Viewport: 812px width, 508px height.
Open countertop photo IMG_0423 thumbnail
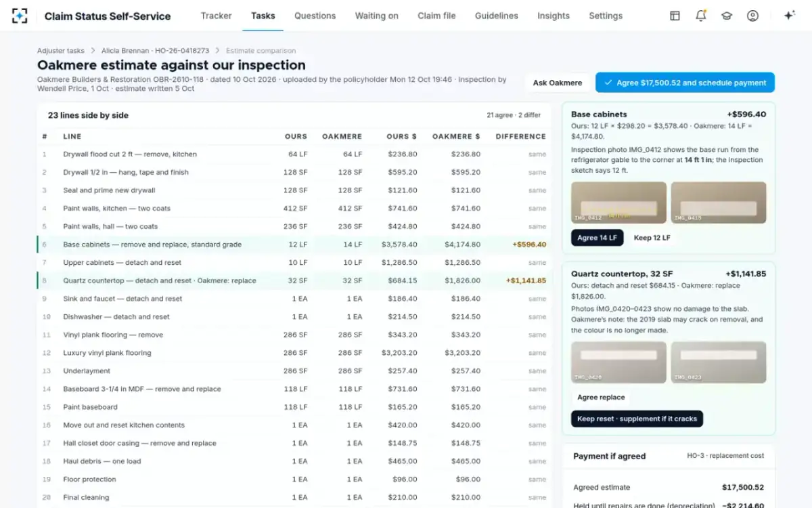point(719,362)
